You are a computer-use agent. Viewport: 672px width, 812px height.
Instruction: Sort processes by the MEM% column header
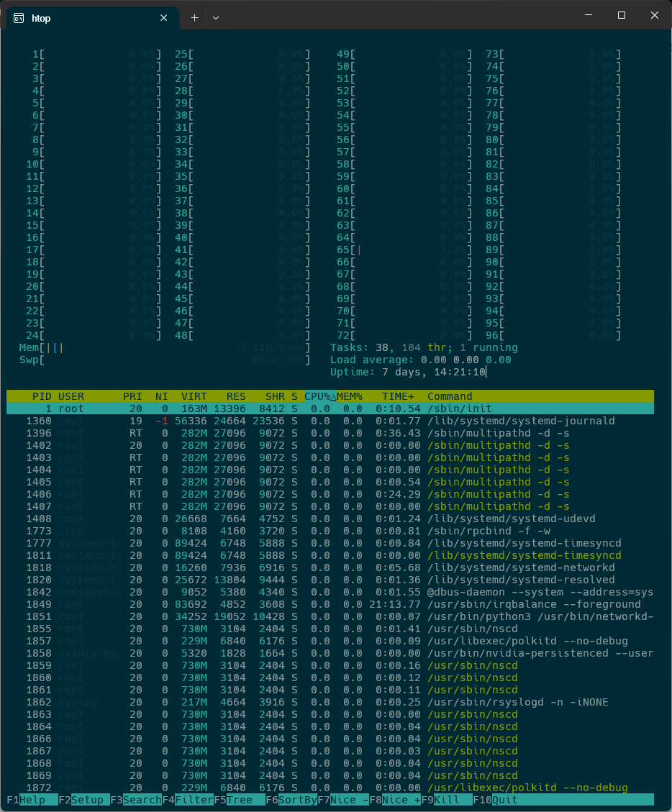(x=350, y=396)
